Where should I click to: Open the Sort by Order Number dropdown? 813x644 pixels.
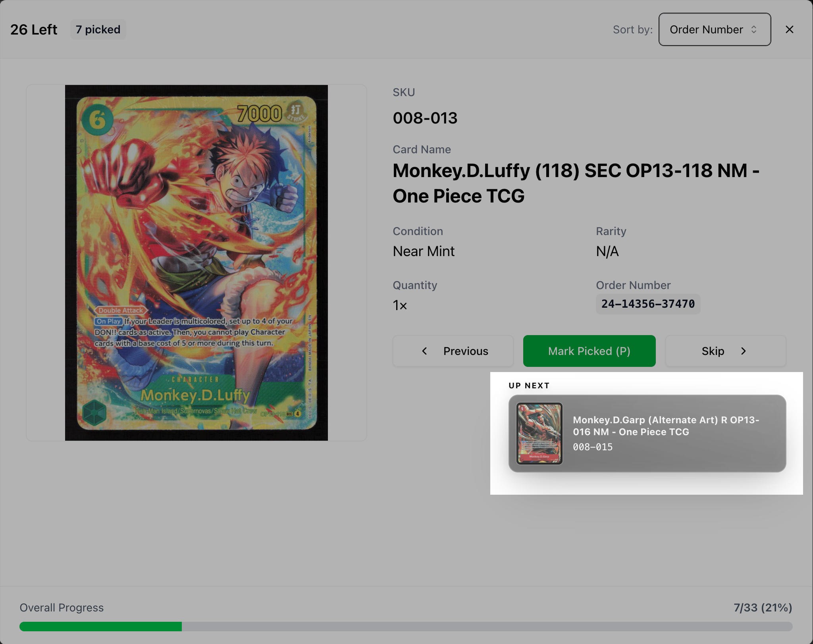coord(715,29)
